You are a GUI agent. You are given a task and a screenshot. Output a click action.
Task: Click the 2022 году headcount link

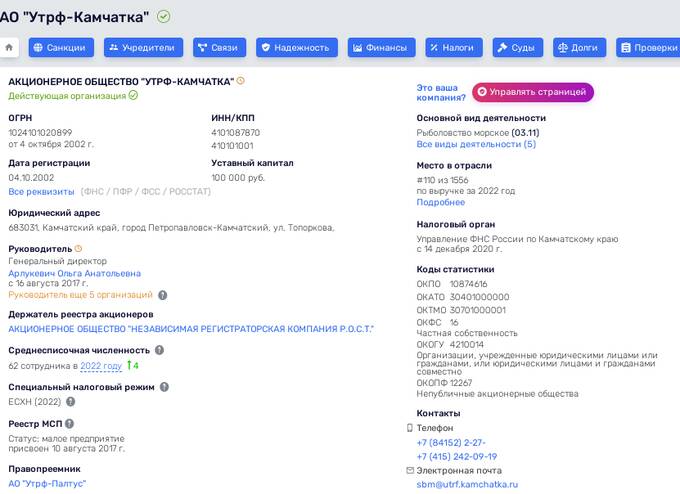pos(101,366)
